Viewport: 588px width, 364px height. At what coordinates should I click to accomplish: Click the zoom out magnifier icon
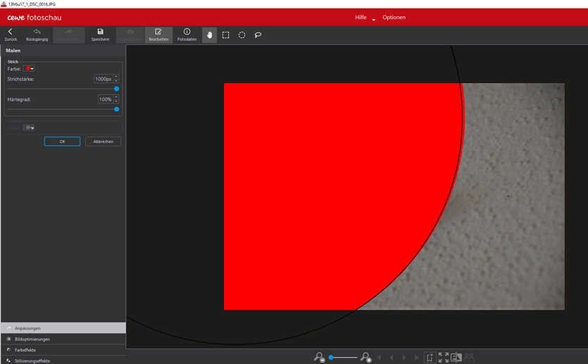click(x=320, y=358)
